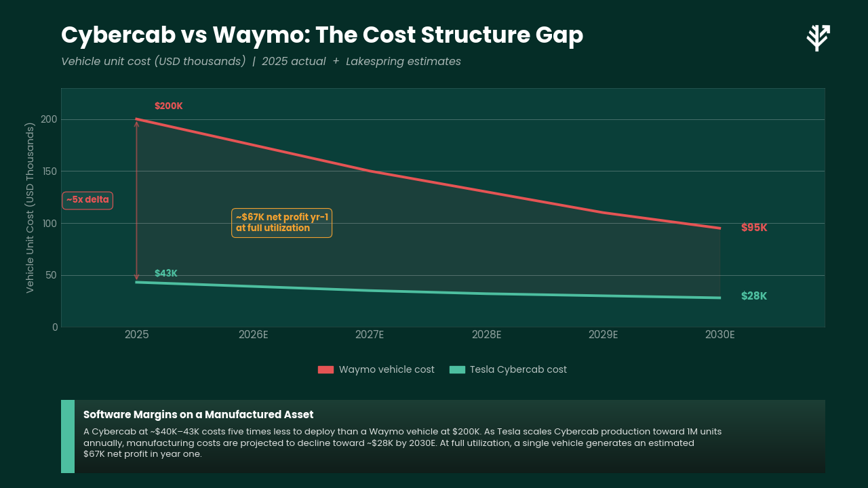Click the "~5x delta" annotation box
868x488 pixels.
(x=87, y=200)
